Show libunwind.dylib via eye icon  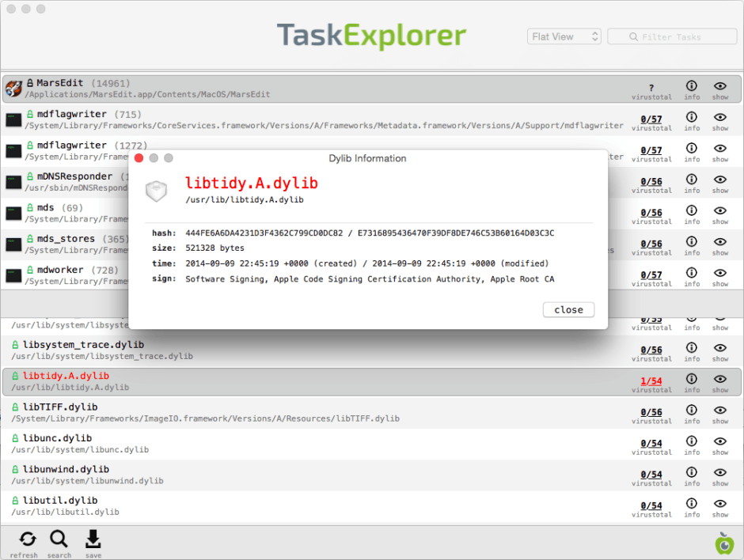point(719,473)
